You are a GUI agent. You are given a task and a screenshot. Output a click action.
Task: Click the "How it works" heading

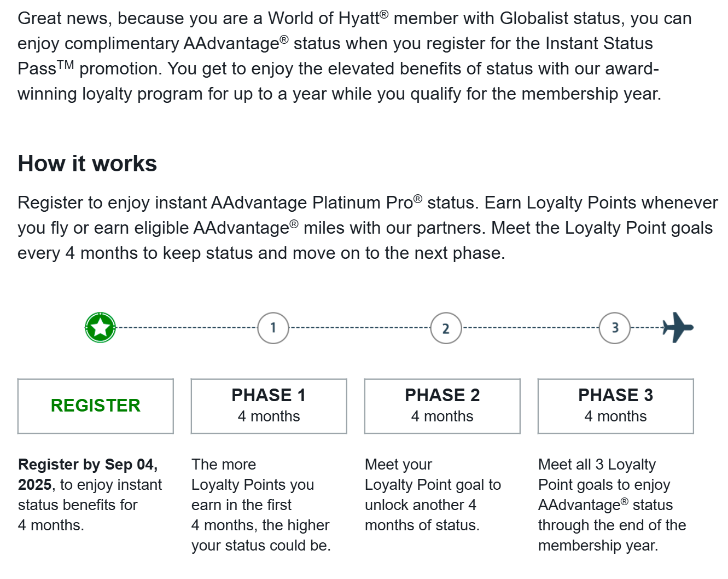point(88,164)
